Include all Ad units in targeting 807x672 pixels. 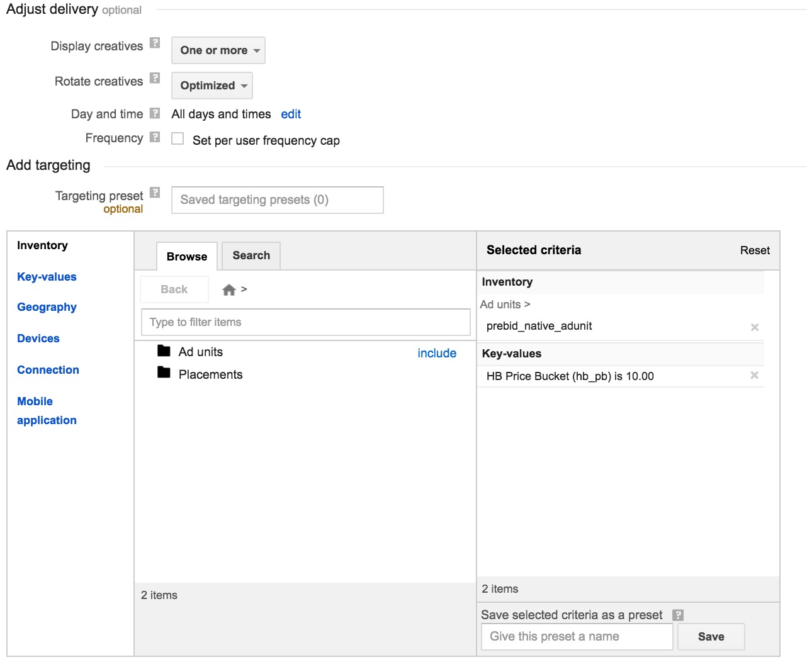tap(437, 353)
